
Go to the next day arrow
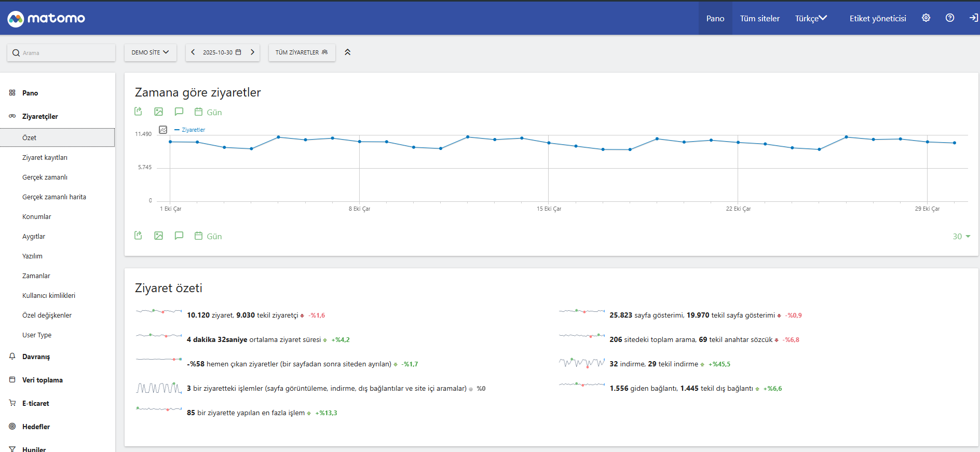(x=252, y=52)
